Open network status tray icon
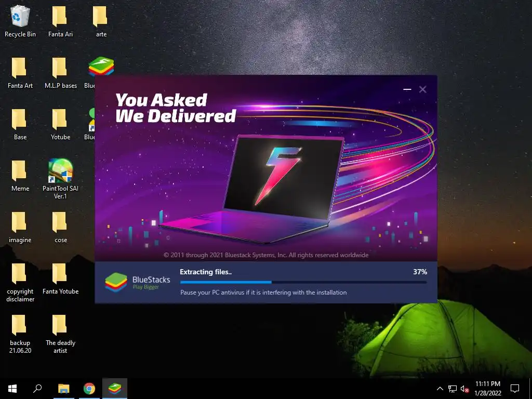The image size is (532, 399). 453,389
